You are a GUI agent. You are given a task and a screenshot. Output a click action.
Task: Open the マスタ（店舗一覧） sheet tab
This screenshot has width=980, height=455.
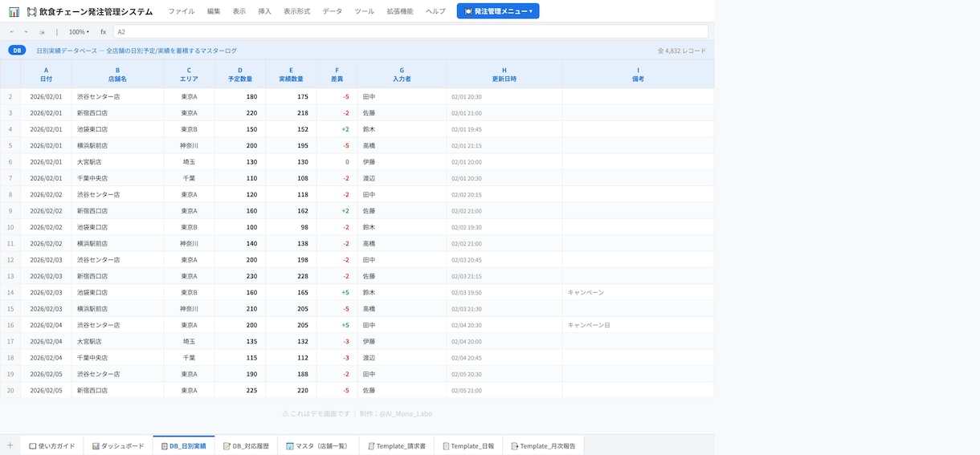[317, 445]
